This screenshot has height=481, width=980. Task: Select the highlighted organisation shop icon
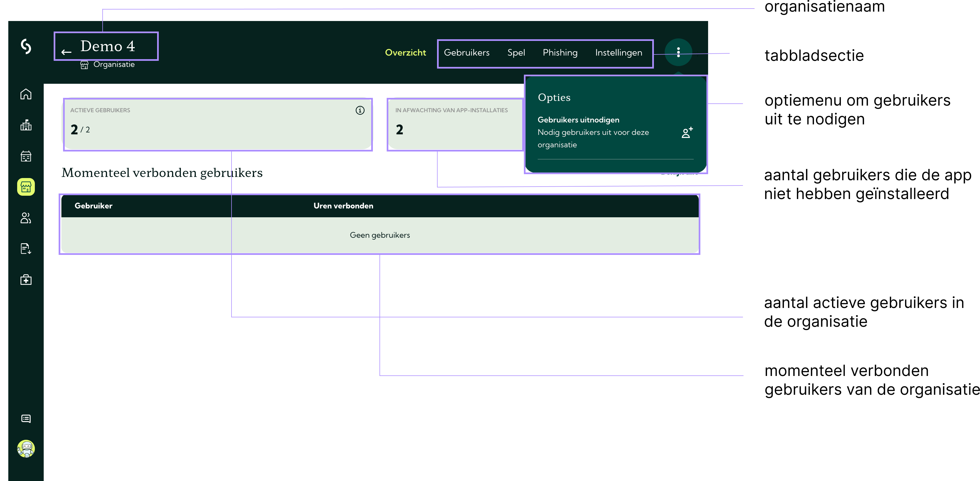26,187
